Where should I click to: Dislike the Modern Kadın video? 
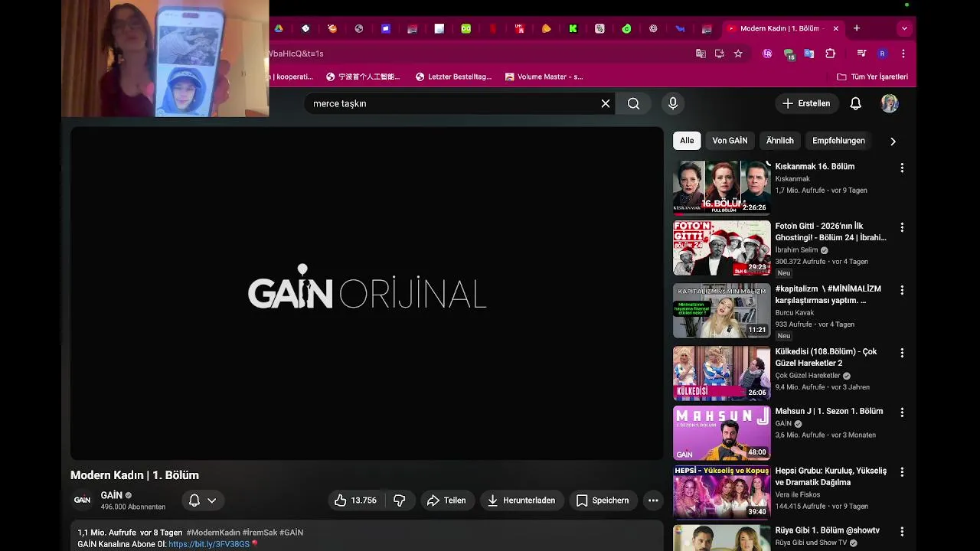(x=399, y=500)
